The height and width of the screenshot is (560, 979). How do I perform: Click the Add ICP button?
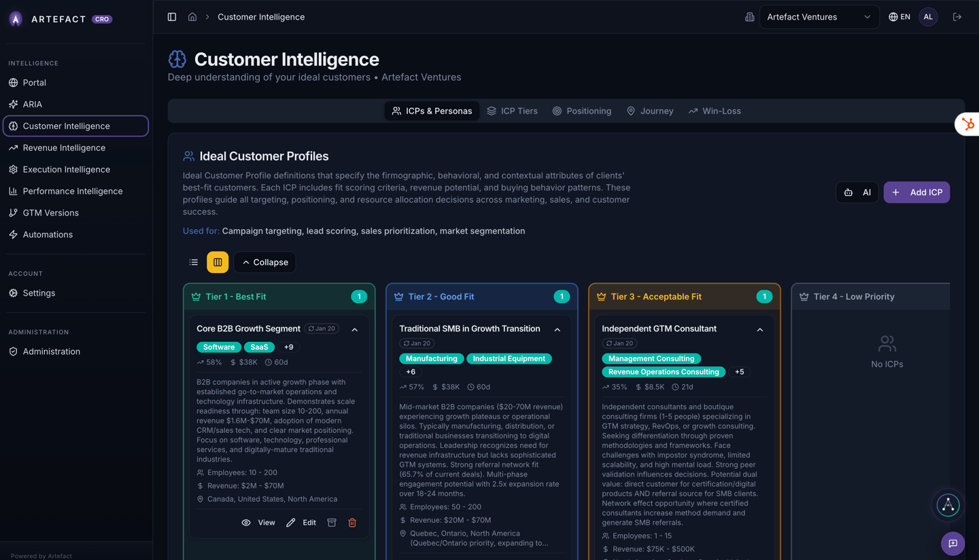click(x=916, y=192)
